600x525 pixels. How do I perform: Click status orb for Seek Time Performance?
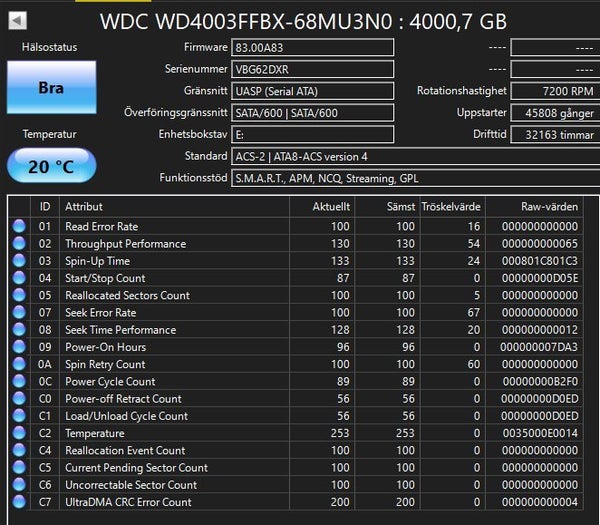[x=19, y=329]
